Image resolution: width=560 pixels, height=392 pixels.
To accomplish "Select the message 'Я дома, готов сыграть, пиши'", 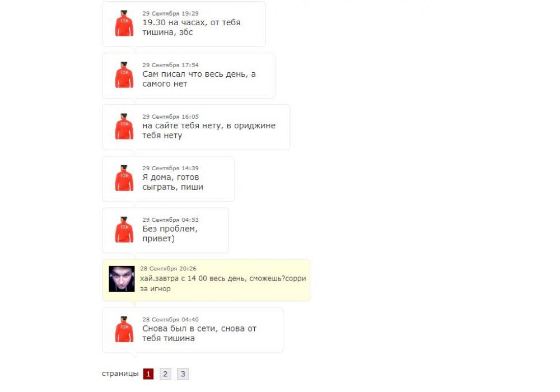I will coord(173,182).
